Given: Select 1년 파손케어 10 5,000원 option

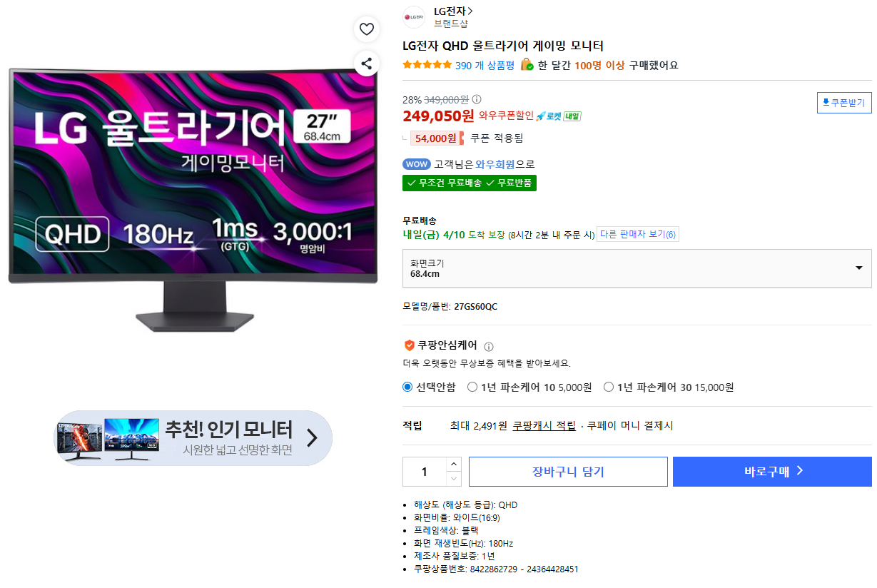Looking at the screenshot, I should (472, 387).
